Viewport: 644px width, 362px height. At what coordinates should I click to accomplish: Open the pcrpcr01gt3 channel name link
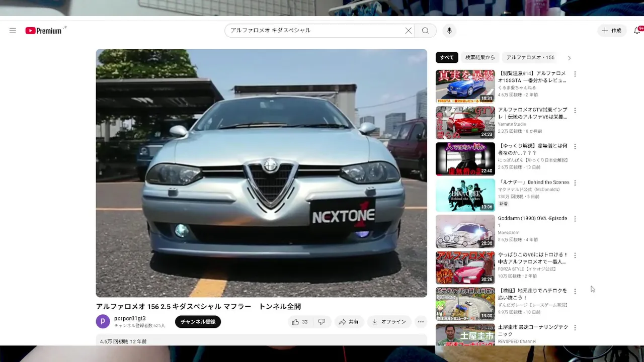tap(130, 318)
